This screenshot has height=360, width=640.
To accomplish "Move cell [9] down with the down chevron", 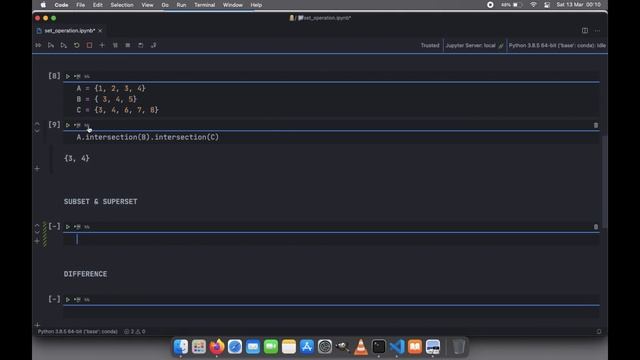I will [x=37, y=130].
